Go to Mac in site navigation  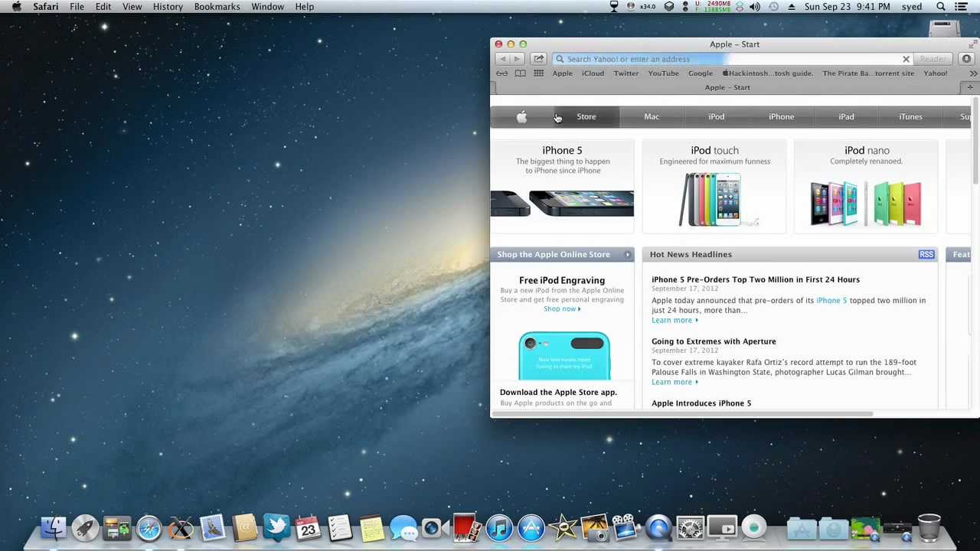pyautogui.click(x=652, y=116)
